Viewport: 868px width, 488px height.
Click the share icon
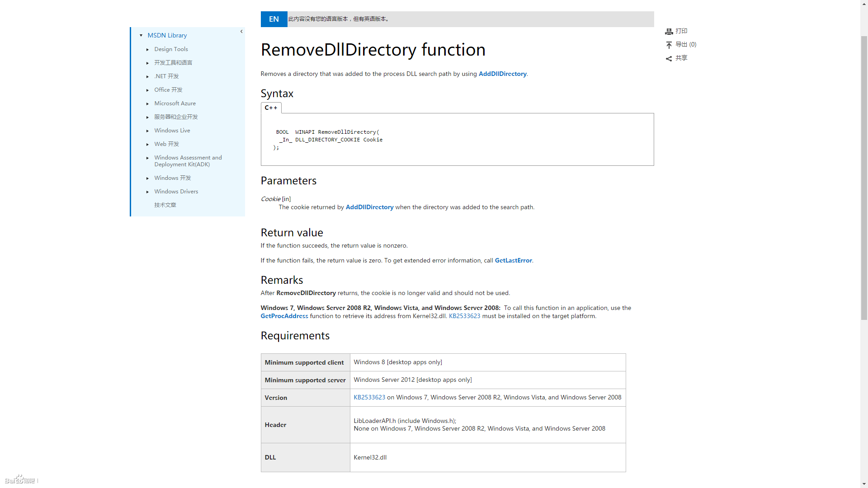669,59
